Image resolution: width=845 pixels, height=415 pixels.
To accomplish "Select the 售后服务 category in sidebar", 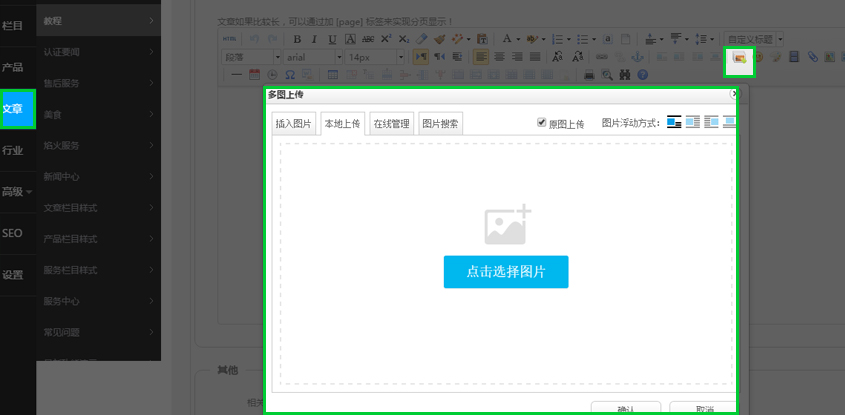I will click(99, 83).
